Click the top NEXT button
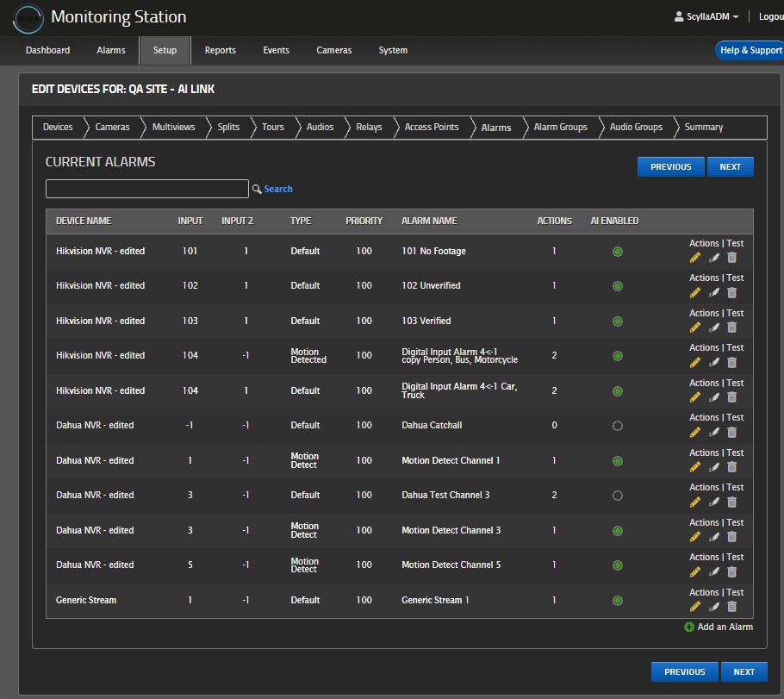This screenshot has width=784, height=699. click(x=730, y=166)
